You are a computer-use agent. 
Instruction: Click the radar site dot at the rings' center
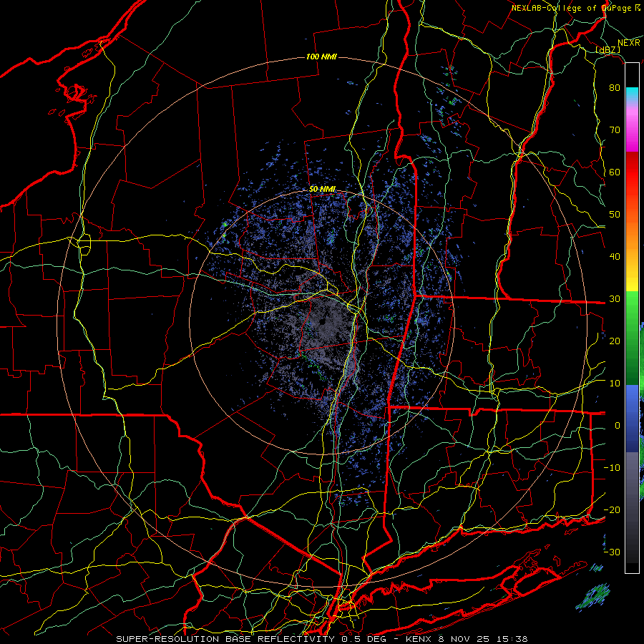click(x=323, y=321)
